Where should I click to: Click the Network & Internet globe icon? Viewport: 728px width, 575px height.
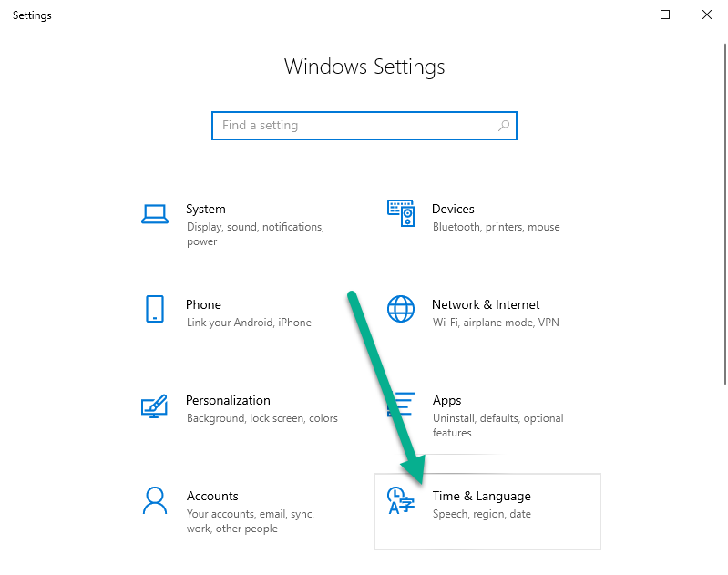pos(401,309)
